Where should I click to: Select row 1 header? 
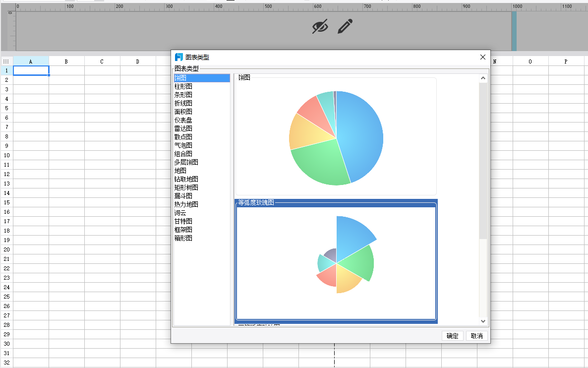[7, 70]
